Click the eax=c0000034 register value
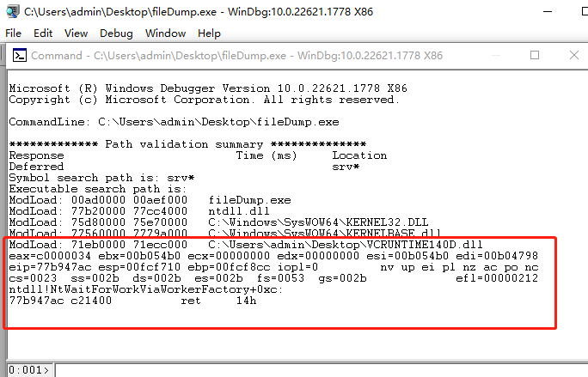 (x=50, y=256)
